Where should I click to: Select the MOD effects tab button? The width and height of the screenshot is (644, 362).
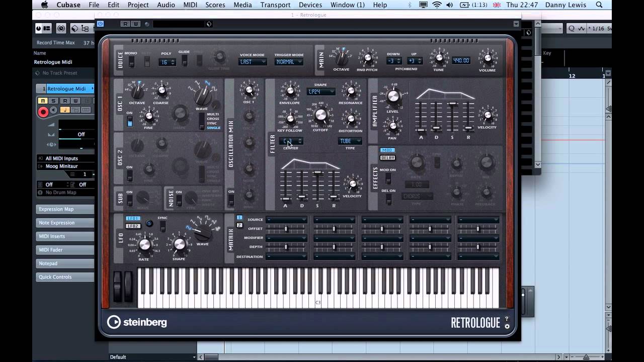pyautogui.click(x=387, y=150)
